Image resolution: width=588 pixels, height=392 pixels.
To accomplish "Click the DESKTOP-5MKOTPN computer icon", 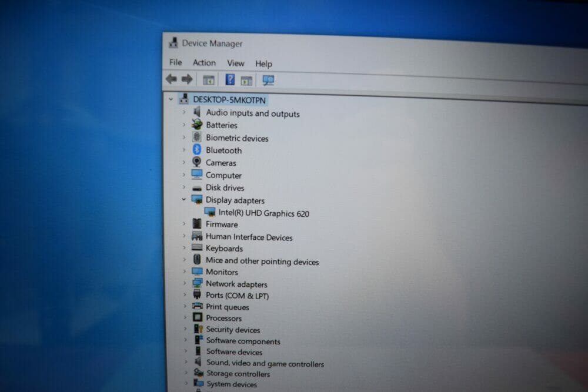I will point(183,99).
